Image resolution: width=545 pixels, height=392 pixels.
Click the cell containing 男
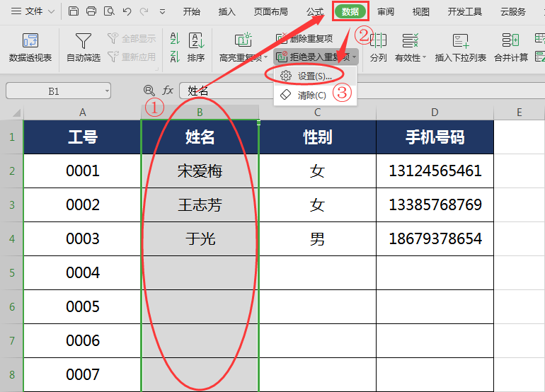[317, 238]
